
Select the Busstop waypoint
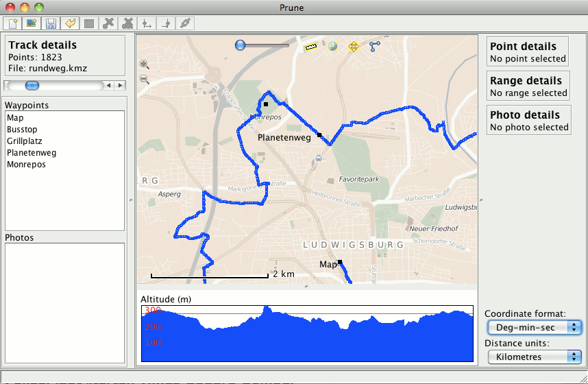22,130
